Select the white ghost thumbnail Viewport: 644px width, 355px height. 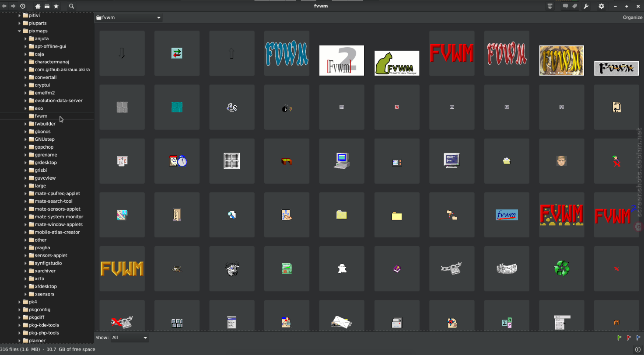click(x=342, y=268)
